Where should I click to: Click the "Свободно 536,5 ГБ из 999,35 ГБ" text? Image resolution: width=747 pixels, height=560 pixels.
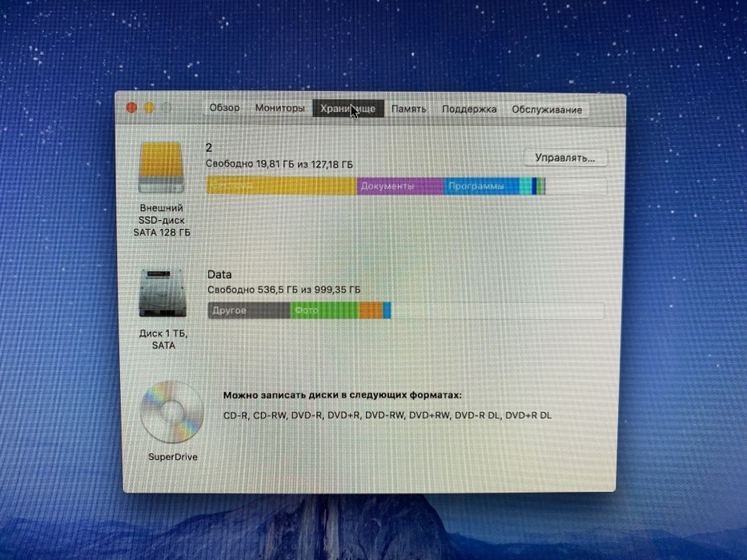click(x=284, y=290)
